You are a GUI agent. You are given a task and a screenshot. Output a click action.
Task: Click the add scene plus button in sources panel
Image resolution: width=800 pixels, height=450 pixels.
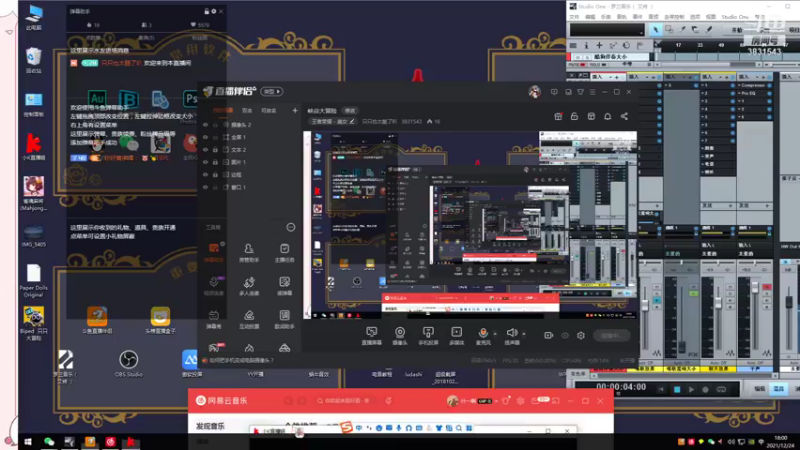point(294,110)
